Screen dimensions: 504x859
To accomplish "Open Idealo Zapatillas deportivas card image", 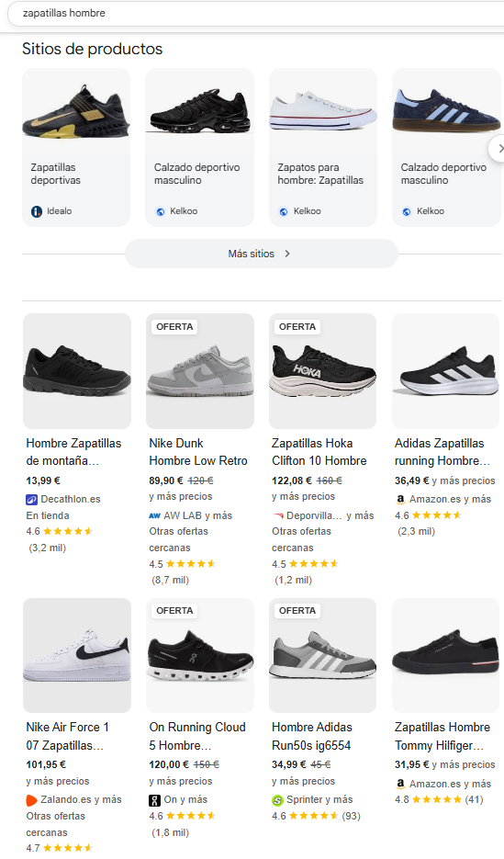I will (76, 114).
